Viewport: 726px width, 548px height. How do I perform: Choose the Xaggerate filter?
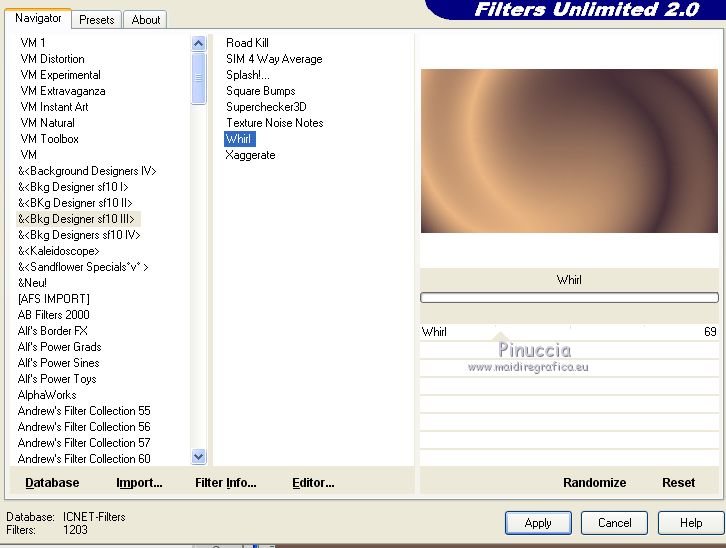(x=250, y=155)
